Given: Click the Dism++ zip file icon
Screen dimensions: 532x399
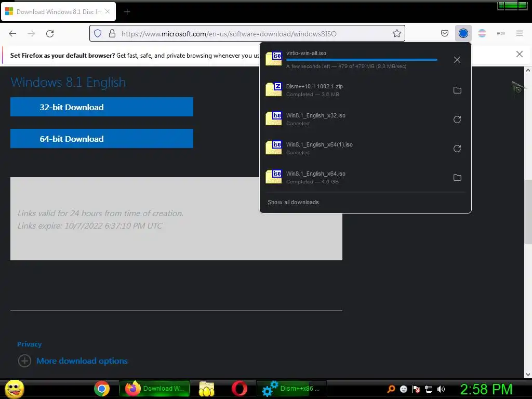Looking at the screenshot, I should click(273, 89).
